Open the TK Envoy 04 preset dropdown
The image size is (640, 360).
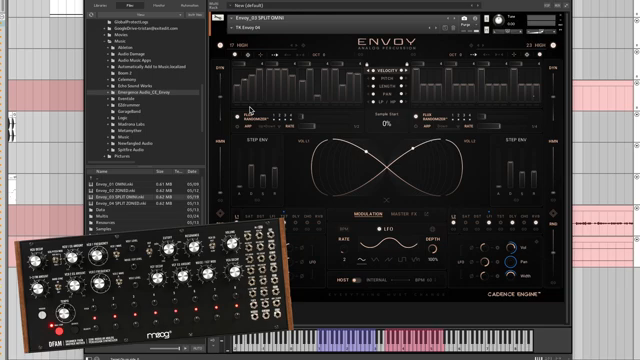click(231, 28)
